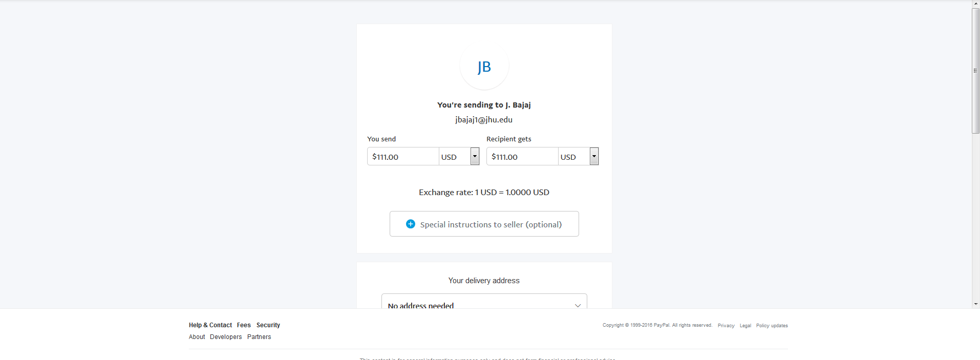Expand the delivery address selector chevron
Viewport: 980px width, 360px height.
tap(578, 305)
